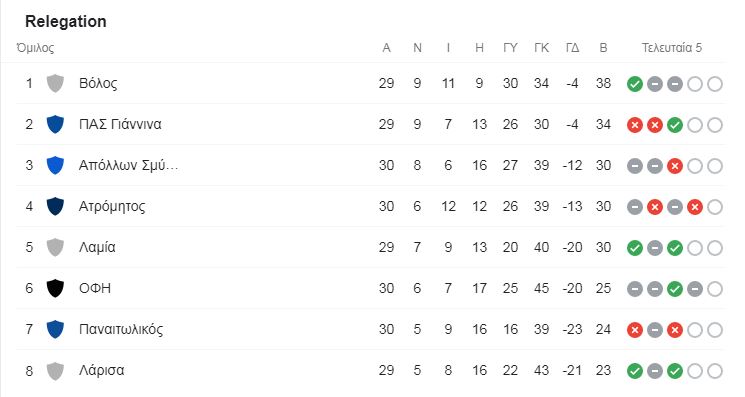Click the Τελευταία 5 column header
The height and width of the screenshot is (397, 745).
coord(671,47)
